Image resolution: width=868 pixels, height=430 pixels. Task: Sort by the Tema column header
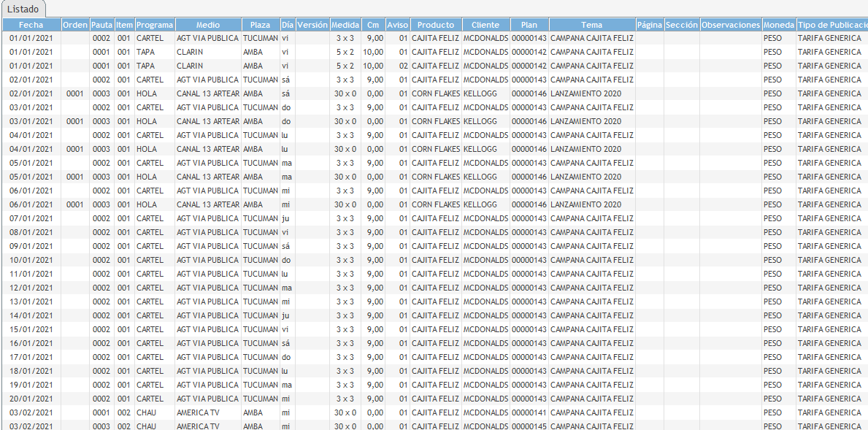pos(591,25)
